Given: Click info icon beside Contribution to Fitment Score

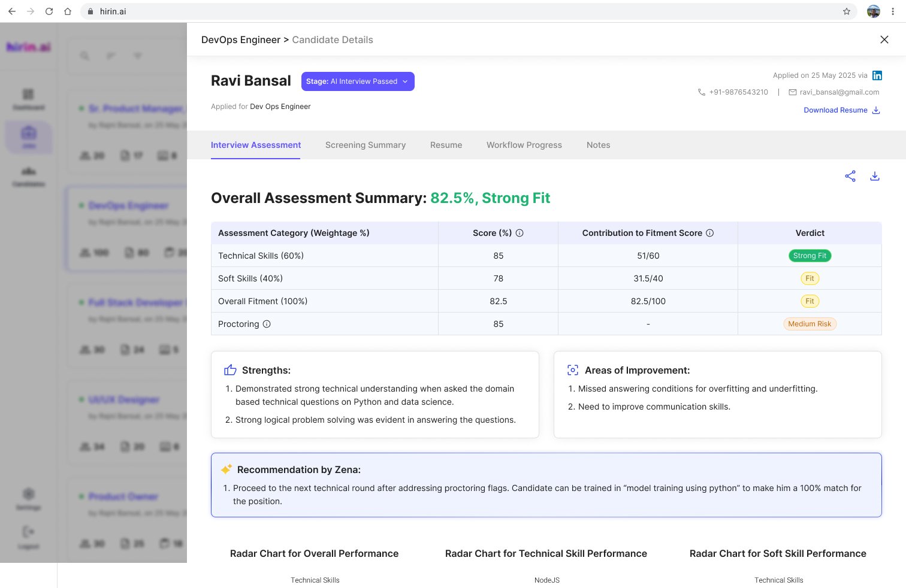Looking at the screenshot, I should pyautogui.click(x=709, y=233).
